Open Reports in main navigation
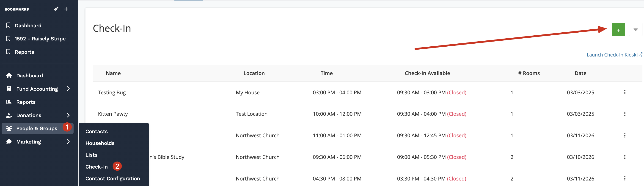Image resolution: width=644 pixels, height=186 pixels. (26, 102)
